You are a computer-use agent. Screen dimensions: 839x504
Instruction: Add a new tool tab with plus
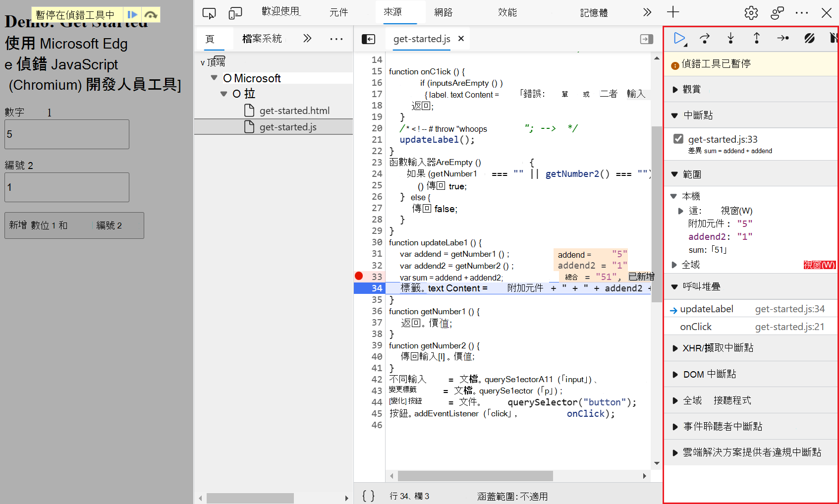click(673, 12)
